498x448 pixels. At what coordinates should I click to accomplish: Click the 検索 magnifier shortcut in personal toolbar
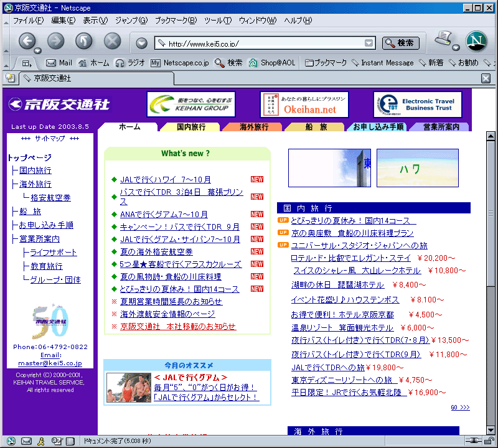click(x=228, y=63)
